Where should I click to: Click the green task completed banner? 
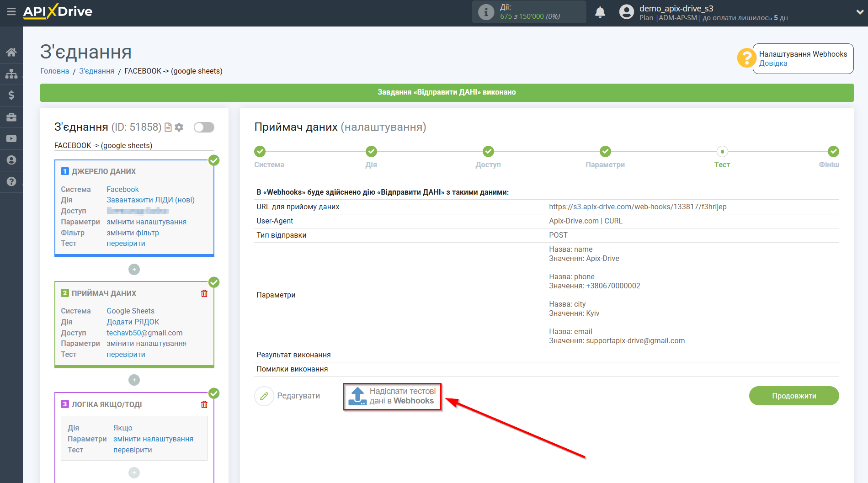click(447, 92)
